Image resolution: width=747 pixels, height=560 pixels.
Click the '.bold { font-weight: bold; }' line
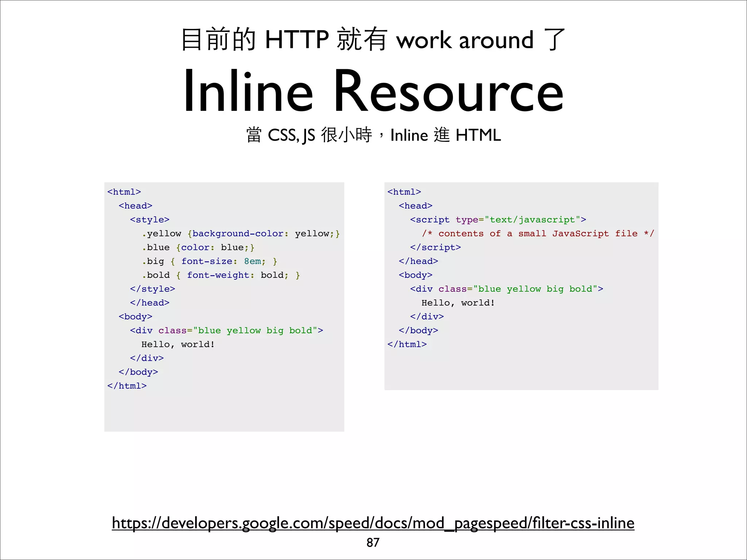[221, 275]
